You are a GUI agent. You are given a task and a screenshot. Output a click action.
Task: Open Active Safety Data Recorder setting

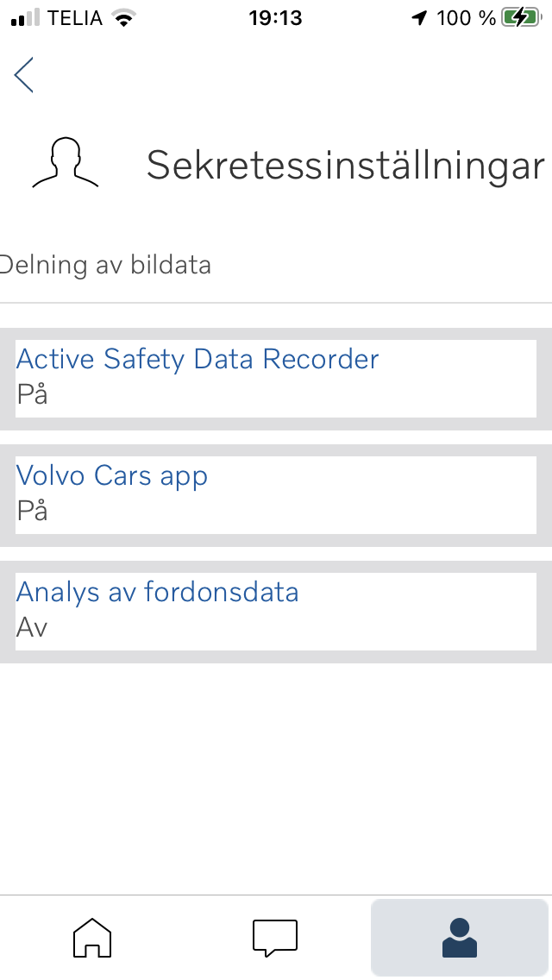(x=276, y=378)
